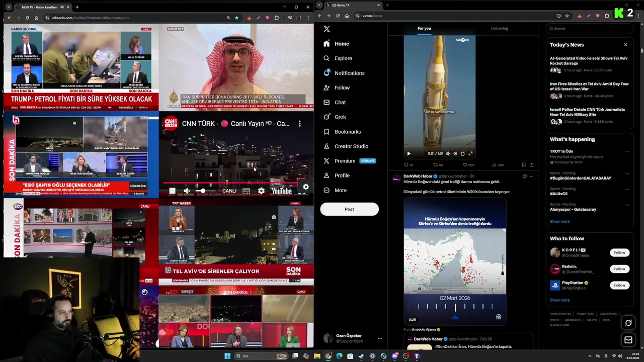Click the CNN Türk red progress bar

231,183
